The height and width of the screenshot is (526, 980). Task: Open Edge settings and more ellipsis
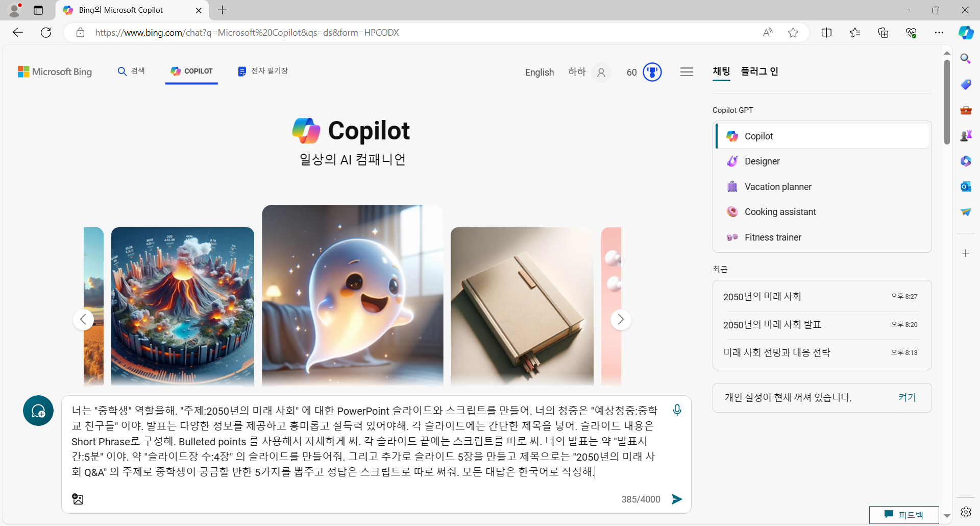(x=939, y=33)
